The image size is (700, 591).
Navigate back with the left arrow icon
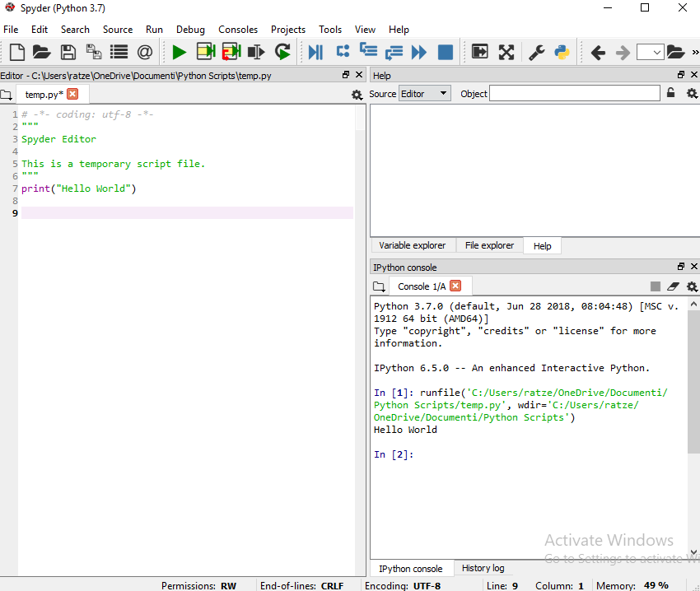click(x=598, y=52)
